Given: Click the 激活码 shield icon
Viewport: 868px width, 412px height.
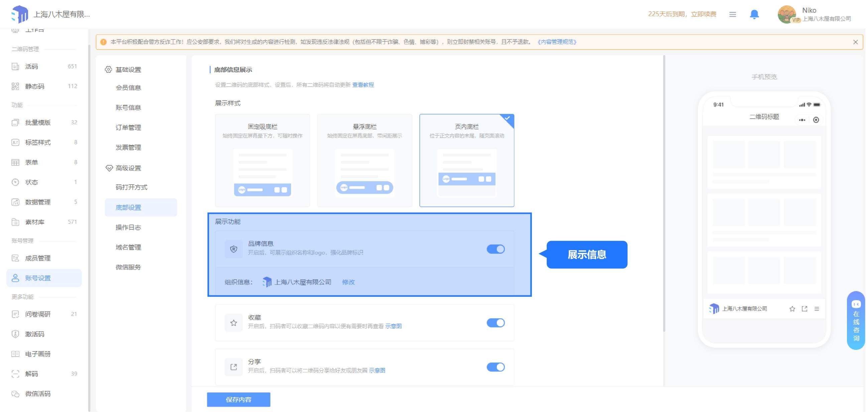Looking at the screenshot, I should coord(15,334).
